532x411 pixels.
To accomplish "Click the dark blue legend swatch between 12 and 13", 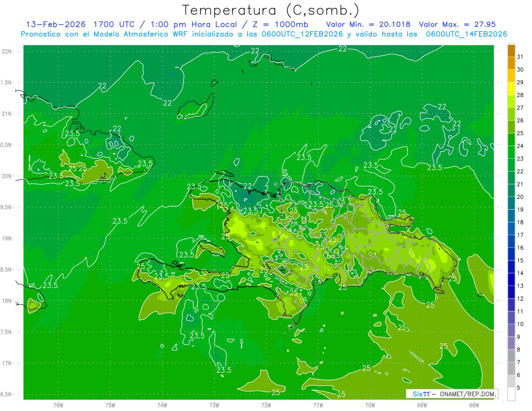I will click(x=511, y=292).
